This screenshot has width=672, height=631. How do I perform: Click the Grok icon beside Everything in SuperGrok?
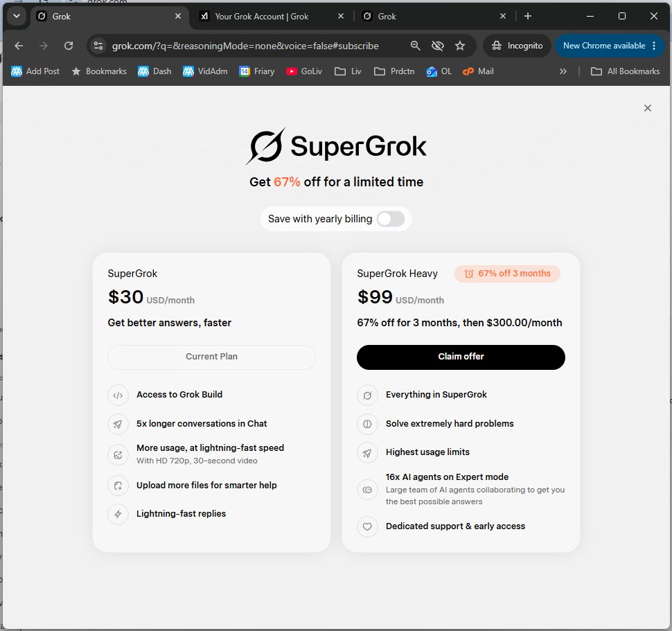coord(367,395)
